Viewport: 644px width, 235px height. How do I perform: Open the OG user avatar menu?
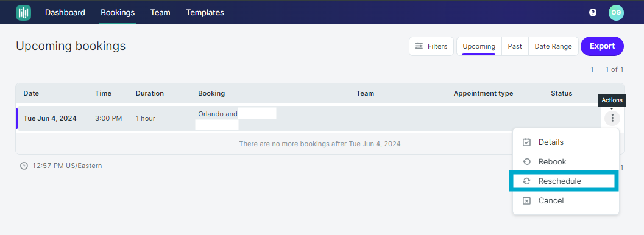(x=616, y=13)
